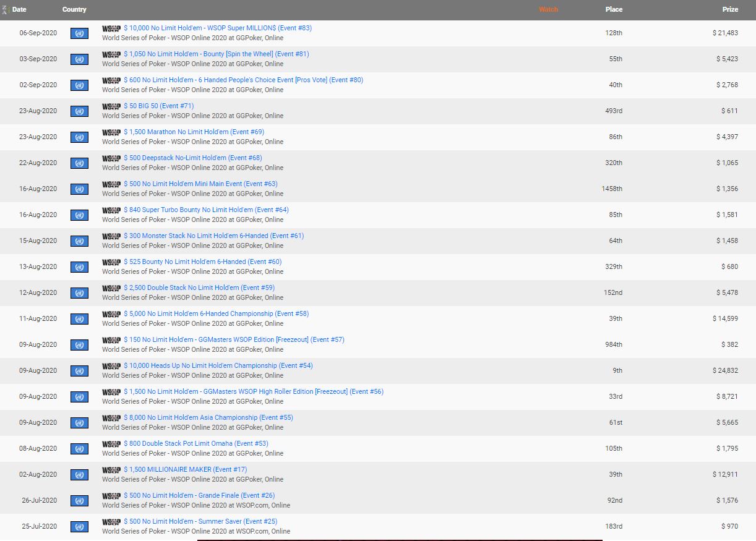Click the WSOP logo beside Event #56 High Roller
756x541 pixels.
tap(111, 392)
